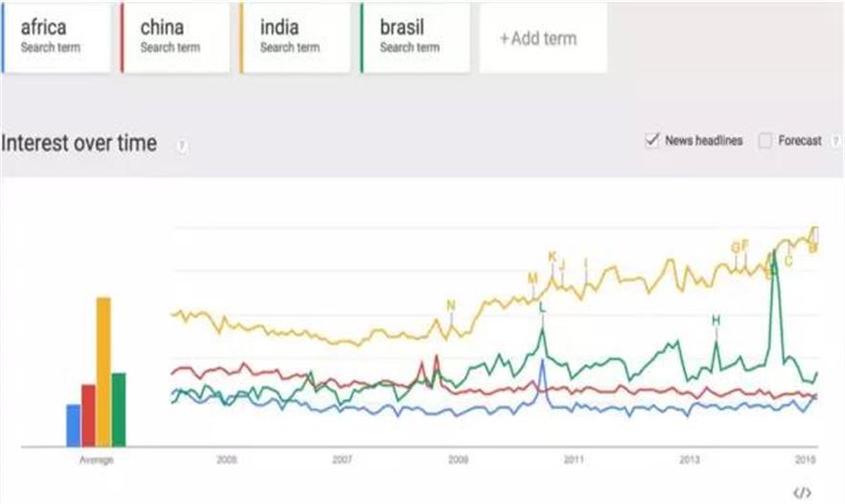Open news headline marker I

coord(585,263)
